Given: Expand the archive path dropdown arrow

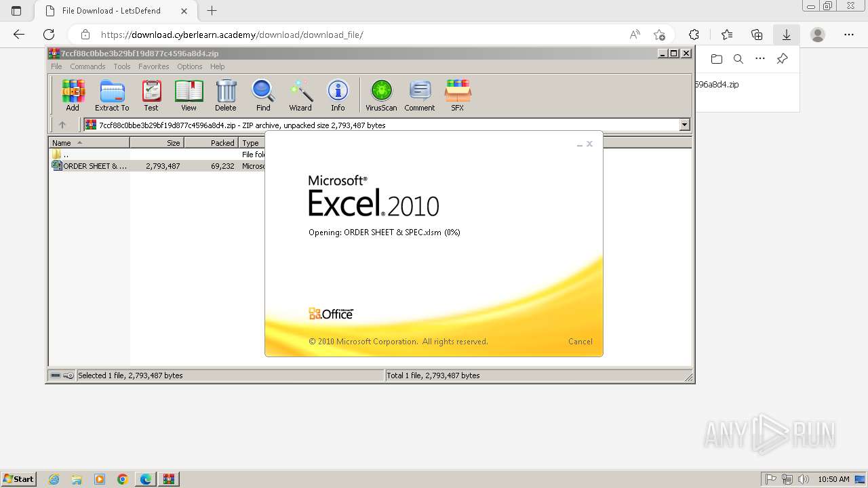Looking at the screenshot, I should 684,125.
